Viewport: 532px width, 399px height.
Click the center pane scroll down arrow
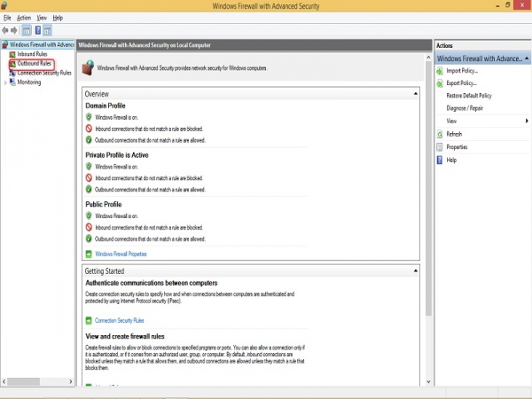pyautogui.click(x=428, y=381)
